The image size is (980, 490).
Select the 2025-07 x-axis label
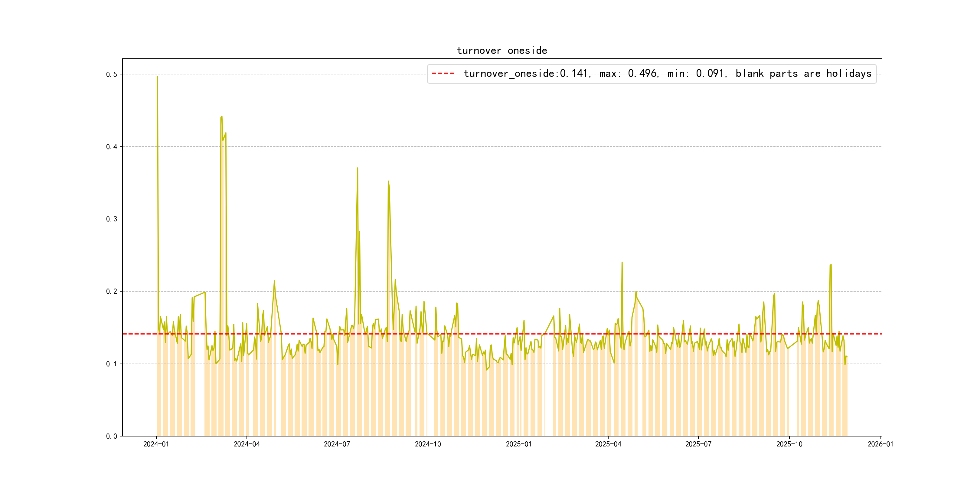(x=698, y=444)
